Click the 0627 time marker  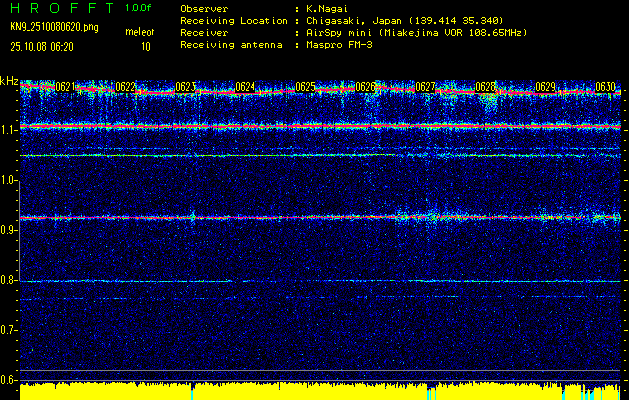[x=426, y=87]
